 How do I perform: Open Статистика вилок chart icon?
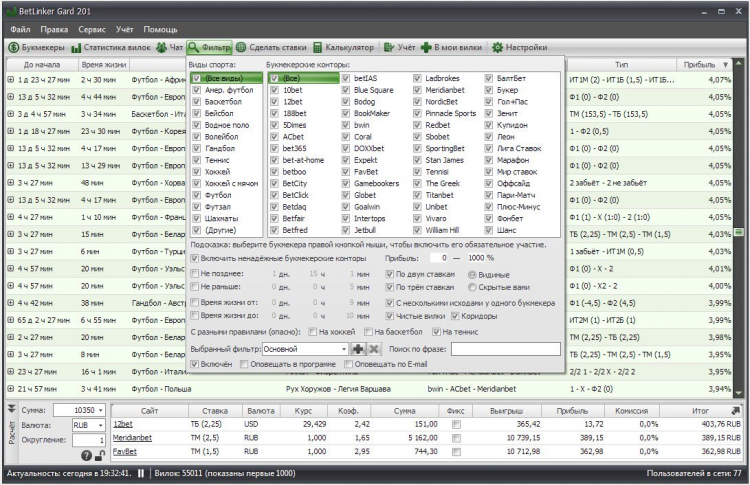point(76,48)
